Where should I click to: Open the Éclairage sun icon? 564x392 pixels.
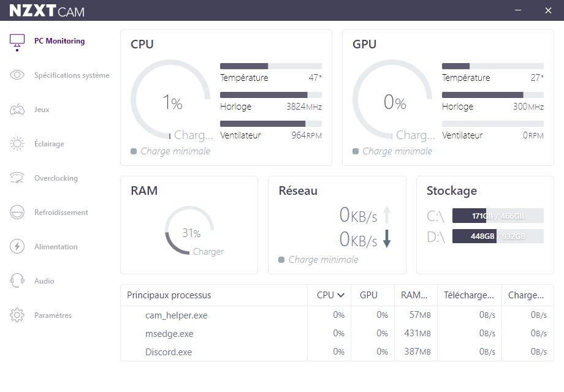pos(17,144)
